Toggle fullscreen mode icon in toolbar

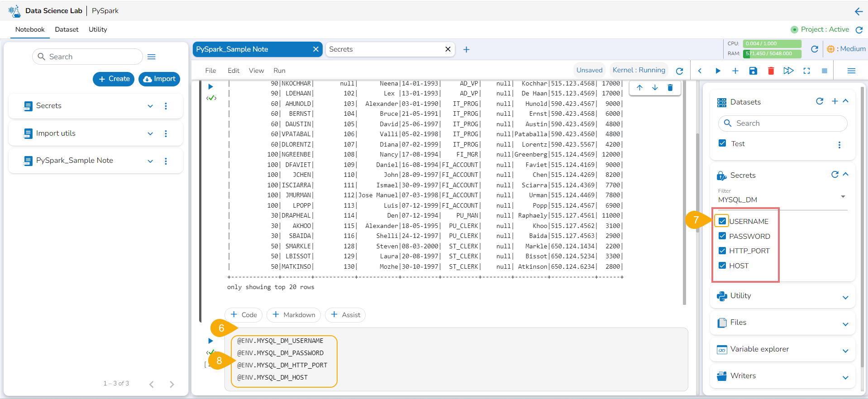tap(806, 71)
